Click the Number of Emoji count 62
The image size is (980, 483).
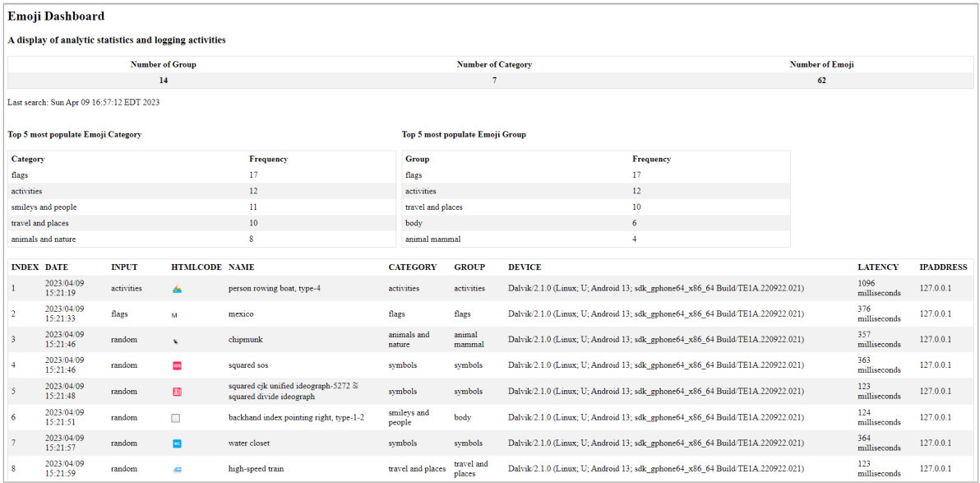[821, 81]
